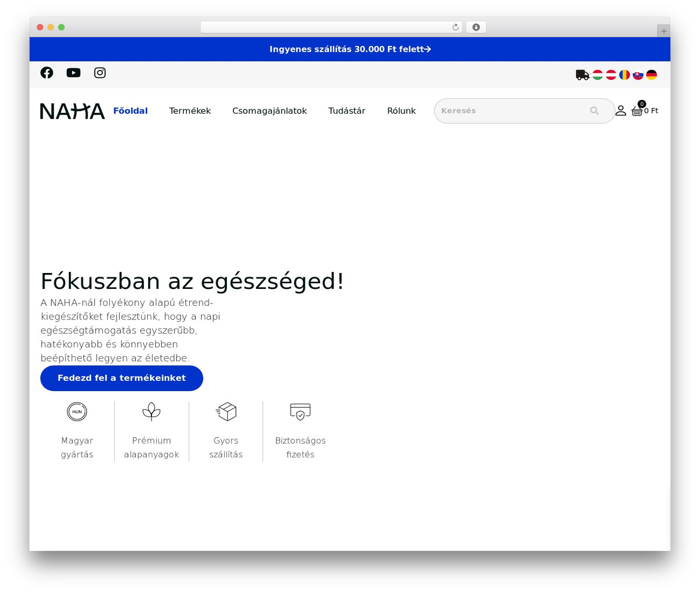Click the Magyar gyártás label
The width and height of the screenshot is (700, 593).
click(77, 447)
